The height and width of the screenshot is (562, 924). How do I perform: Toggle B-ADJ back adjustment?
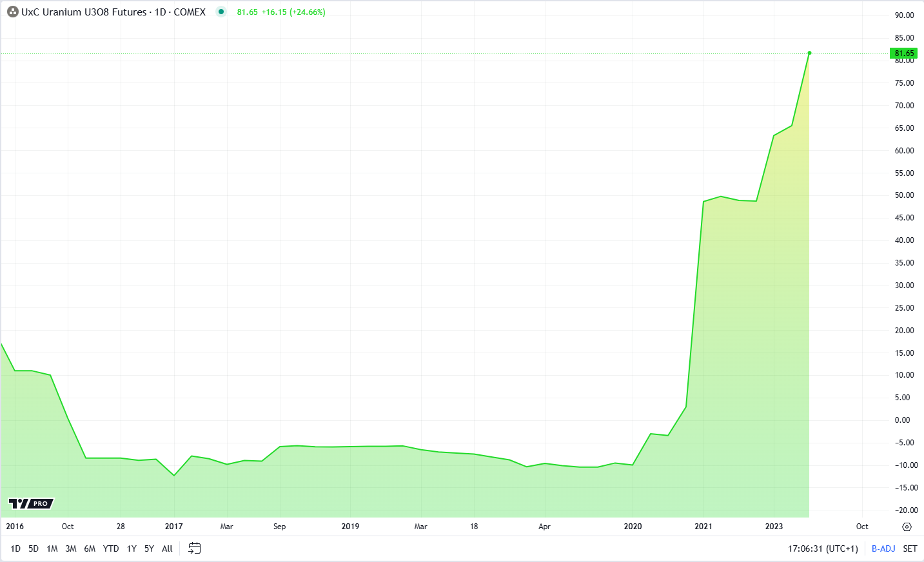point(883,548)
